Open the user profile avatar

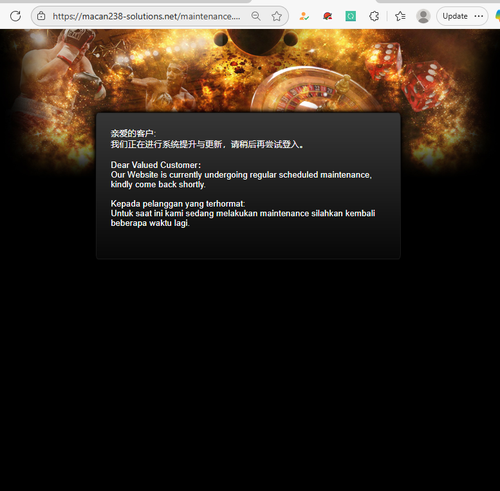423,16
